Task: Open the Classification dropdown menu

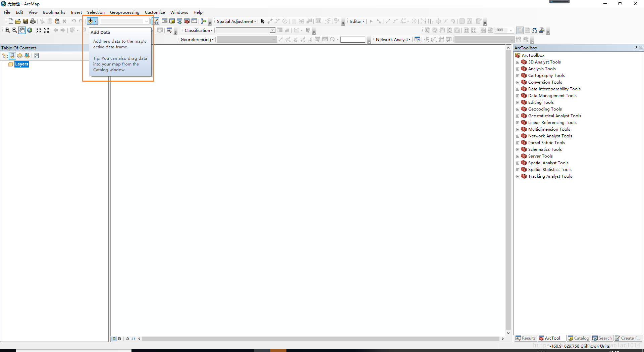Action: (199, 30)
